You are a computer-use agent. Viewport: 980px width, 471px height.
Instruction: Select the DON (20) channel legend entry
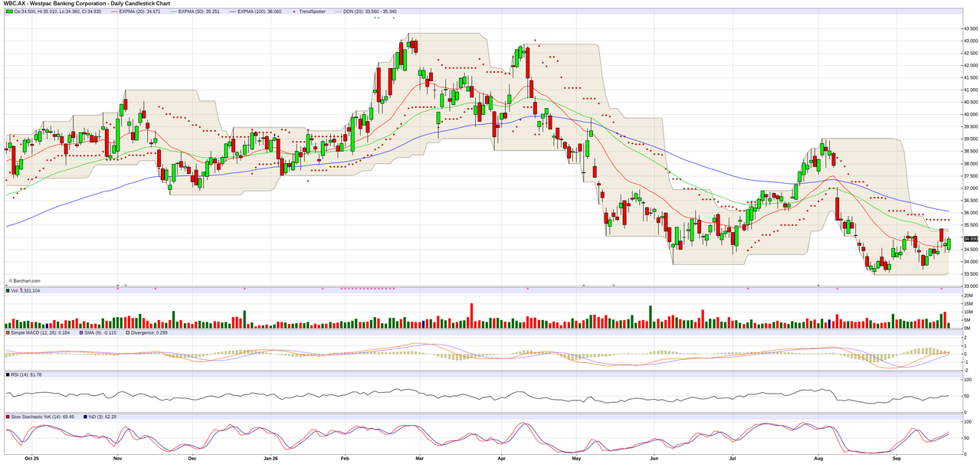tap(365, 11)
